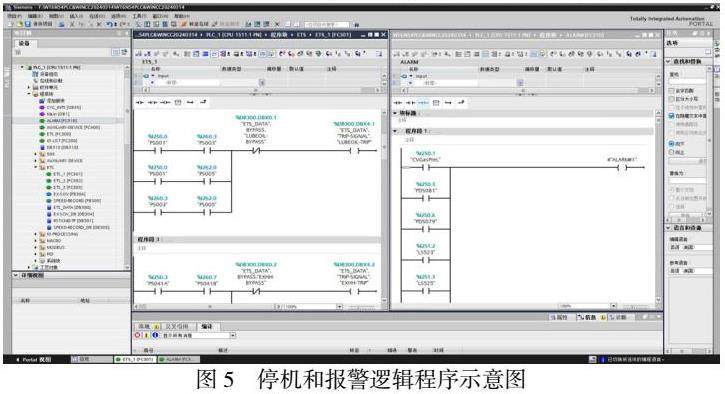The width and height of the screenshot is (725, 394).
Task: Open ALARM editor from bottom task bar
Action: tap(179, 359)
